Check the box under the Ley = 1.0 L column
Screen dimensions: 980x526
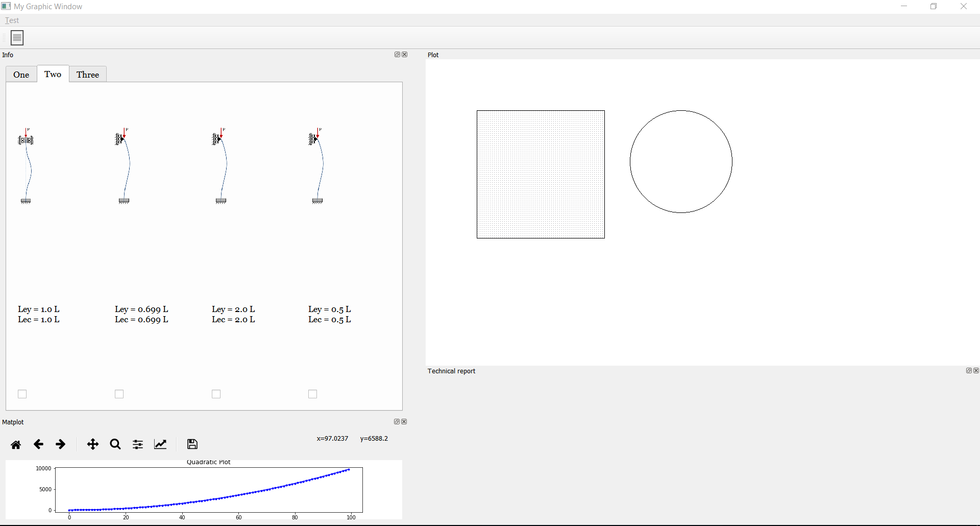[22, 394]
